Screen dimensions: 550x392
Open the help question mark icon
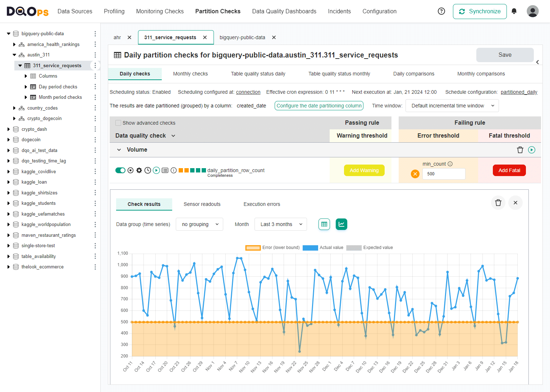pos(441,11)
